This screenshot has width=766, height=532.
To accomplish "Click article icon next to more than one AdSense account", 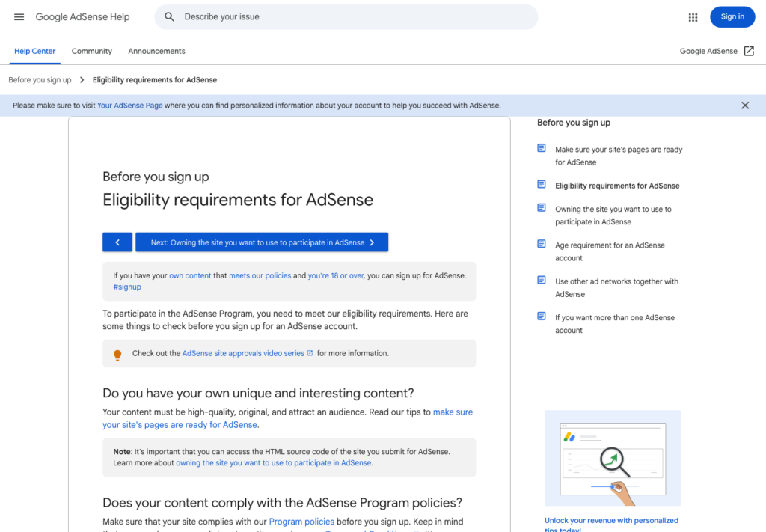I will tap(542, 316).
